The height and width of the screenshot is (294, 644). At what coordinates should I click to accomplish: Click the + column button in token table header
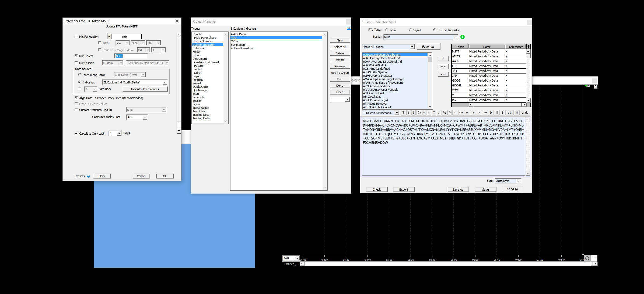tap(528, 47)
